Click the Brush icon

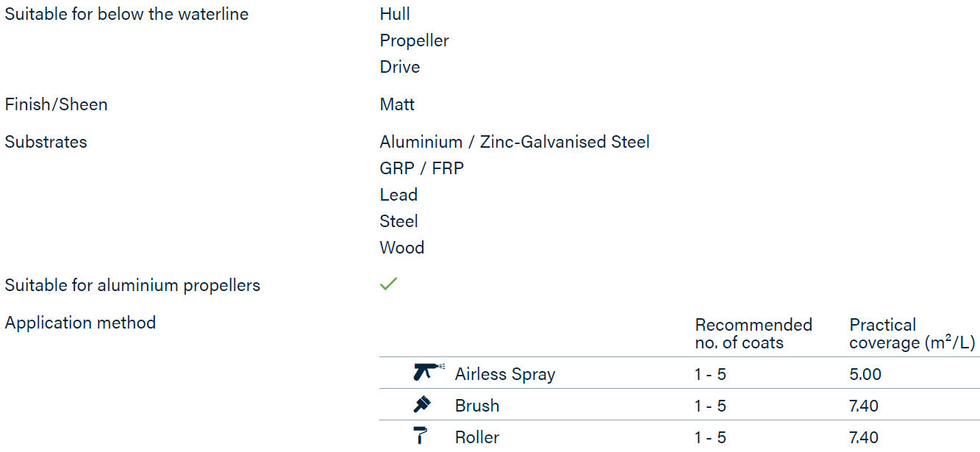pyautogui.click(x=422, y=404)
